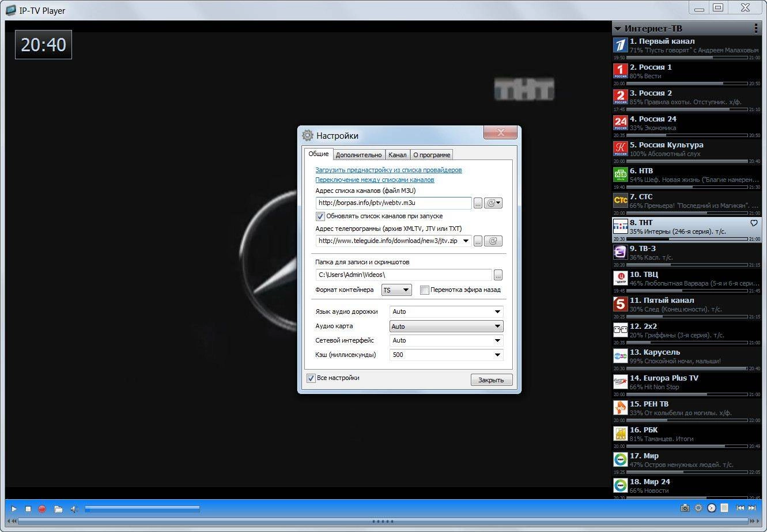The image size is (767, 532).
Task: Click the 20:40 clock overlay
Action: click(43, 44)
